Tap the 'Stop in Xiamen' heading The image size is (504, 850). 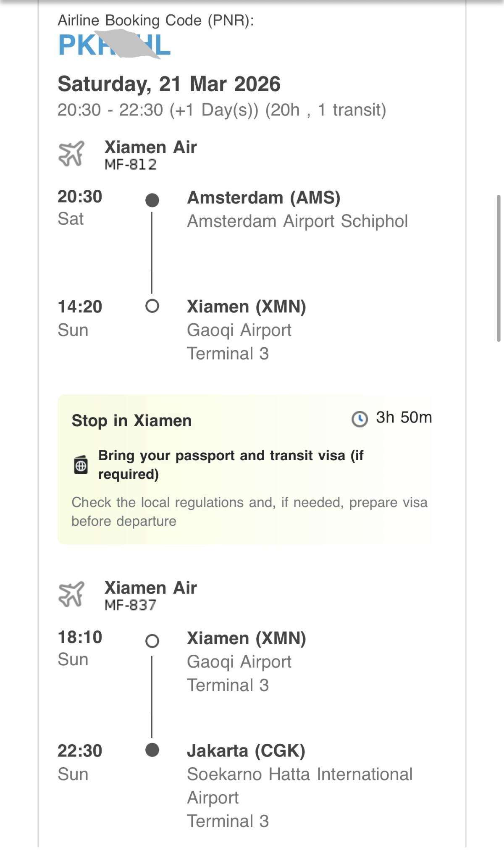pyautogui.click(x=131, y=420)
